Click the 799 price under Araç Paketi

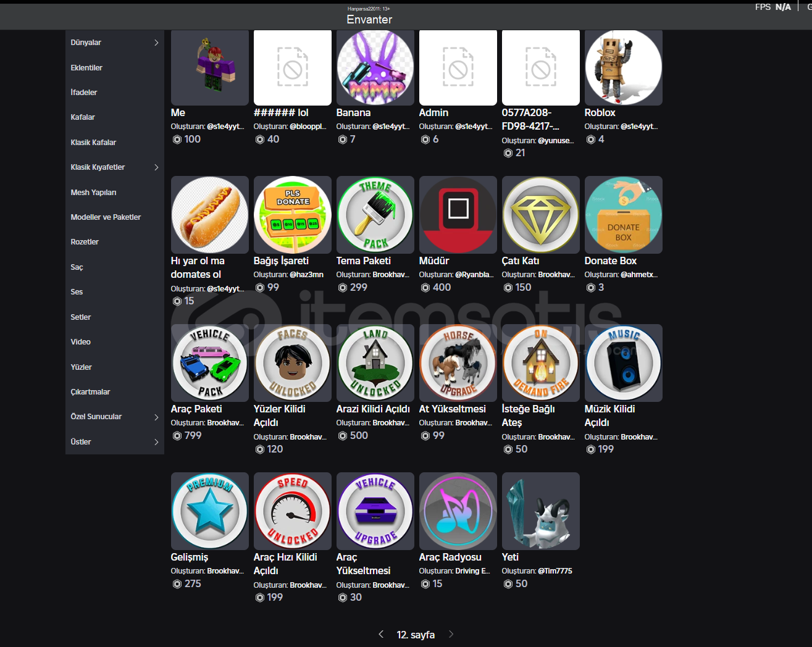pyautogui.click(x=193, y=436)
